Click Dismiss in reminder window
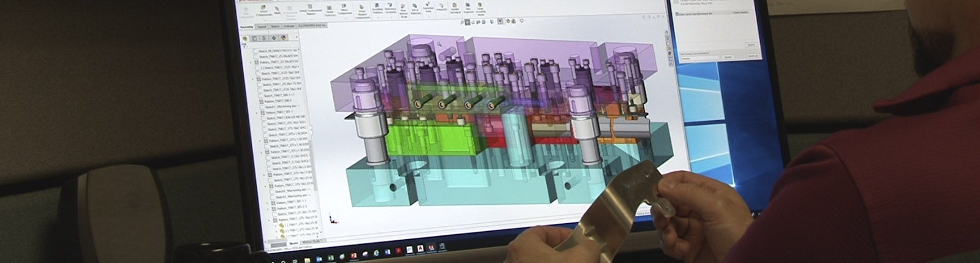This screenshot has height=263, width=980. click(751, 45)
